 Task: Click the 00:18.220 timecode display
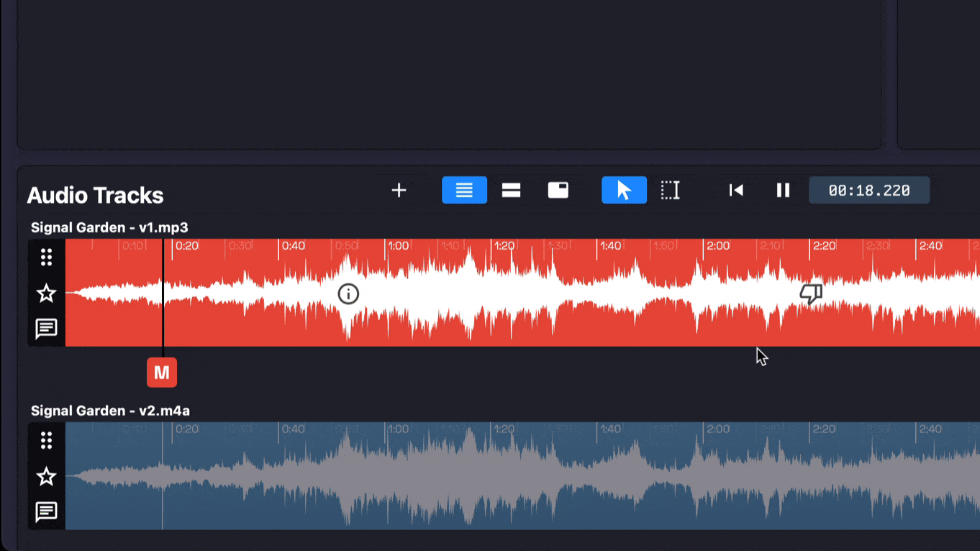(x=868, y=191)
